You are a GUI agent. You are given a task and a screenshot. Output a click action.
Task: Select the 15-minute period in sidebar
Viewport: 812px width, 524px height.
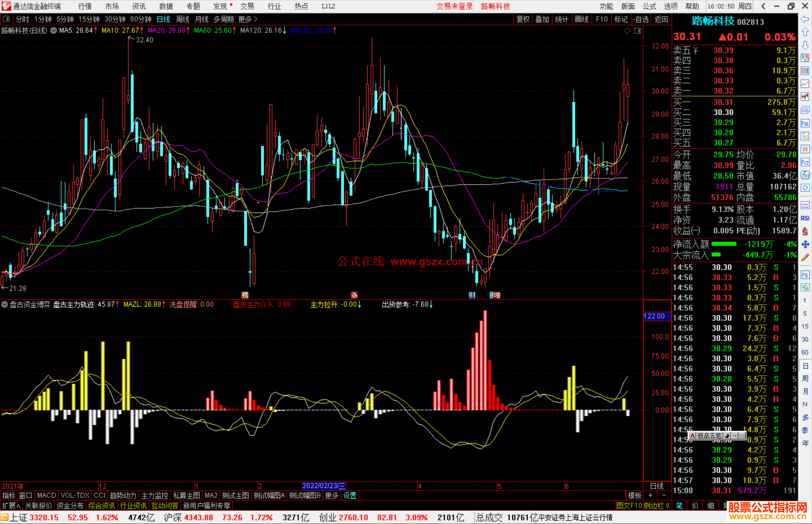click(804, 326)
